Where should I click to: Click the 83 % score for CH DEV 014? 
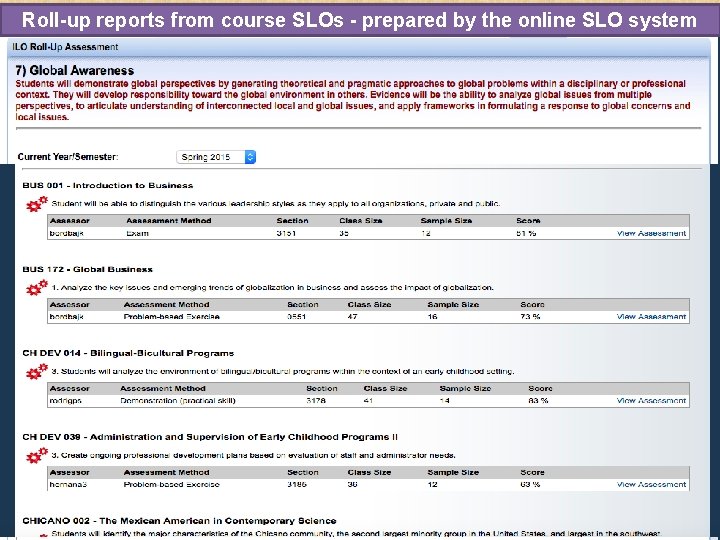538,401
